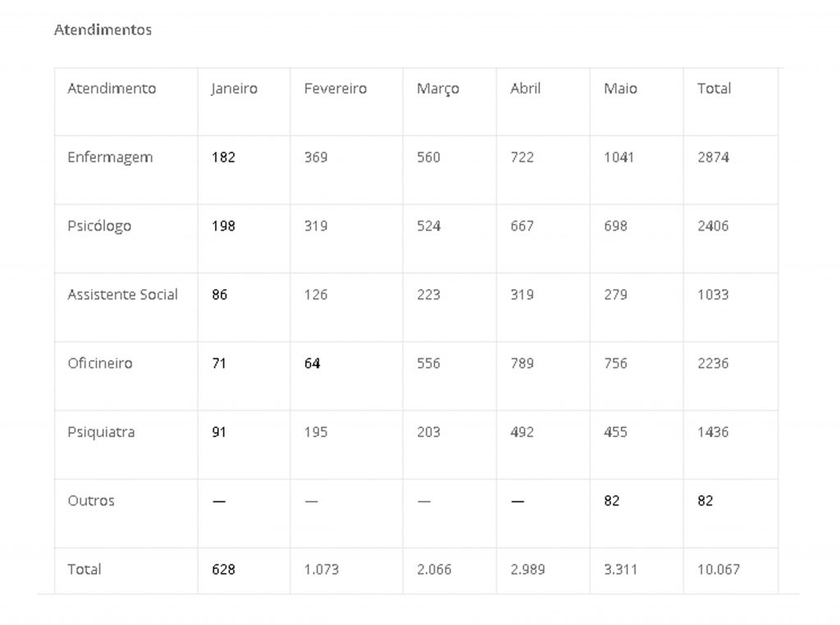Viewport: 840px width, 625px height.
Task: Click the Psicólogo row label
Action: click(99, 226)
